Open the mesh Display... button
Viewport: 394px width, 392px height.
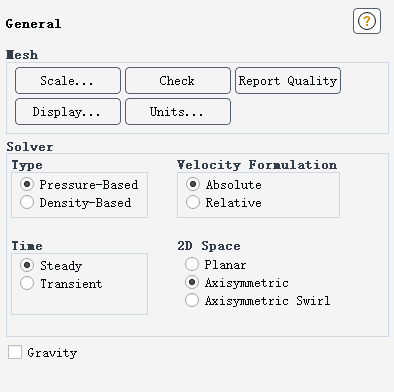[68, 112]
